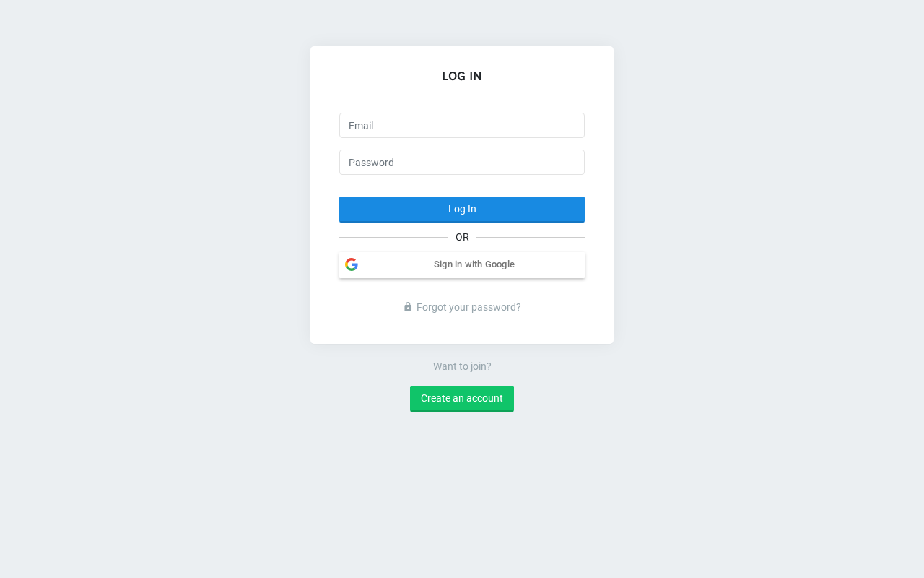The height and width of the screenshot is (578, 924).
Task: Focus the Password input field
Action: coord(462,163)
